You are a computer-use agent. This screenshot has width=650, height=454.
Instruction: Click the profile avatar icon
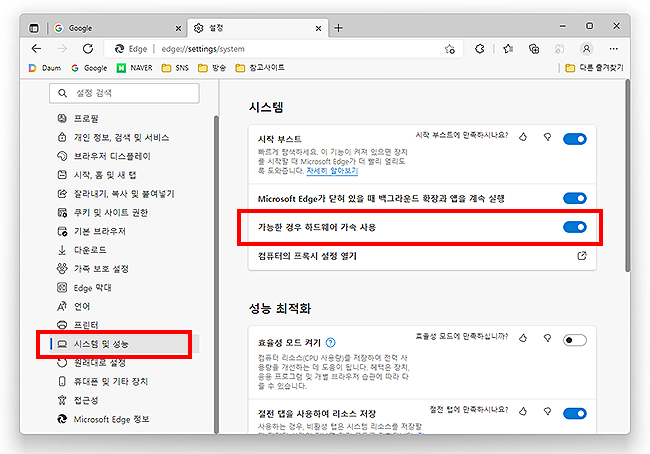(x=586, y=49)
